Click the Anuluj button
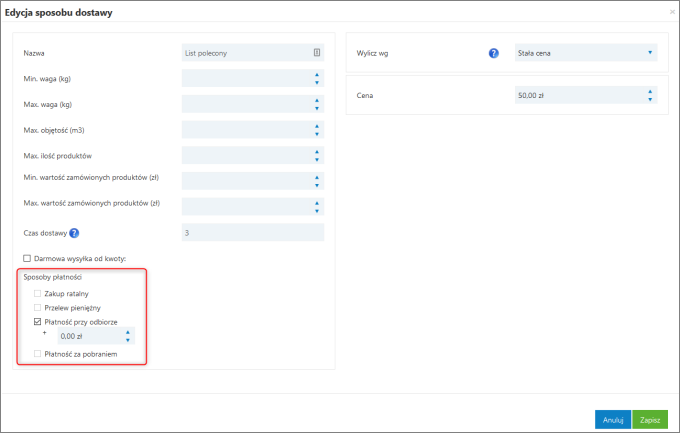Screen dimensions: 680x433 tap(613, 420)
